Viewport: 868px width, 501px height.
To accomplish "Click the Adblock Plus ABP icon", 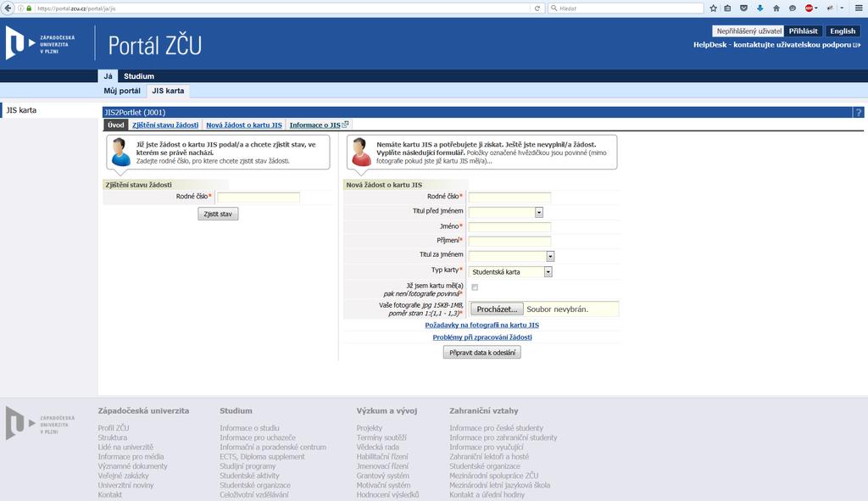I will click(809, 8).
